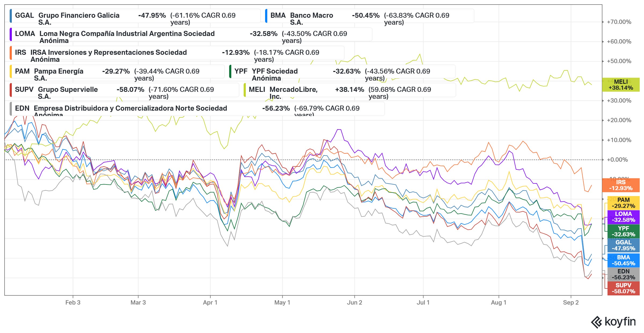Click the YPF ticker in the legend
The image size is (644, 333).
(241, 71)
